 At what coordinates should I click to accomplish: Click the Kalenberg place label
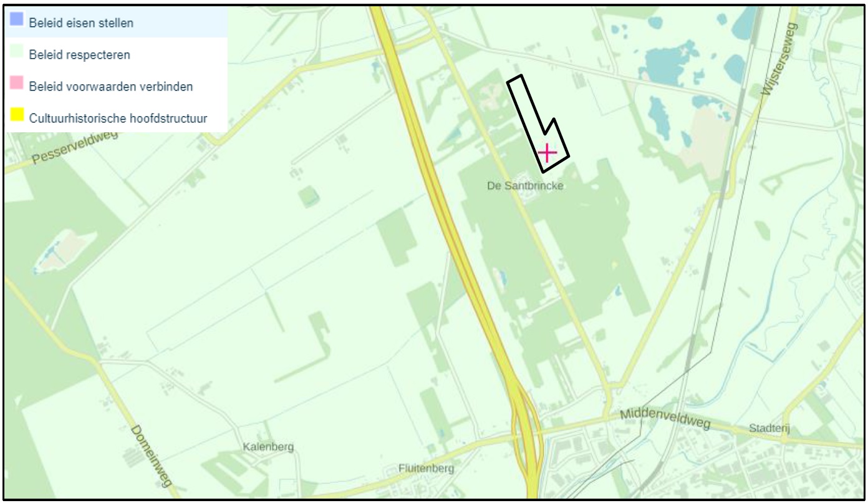268,447
